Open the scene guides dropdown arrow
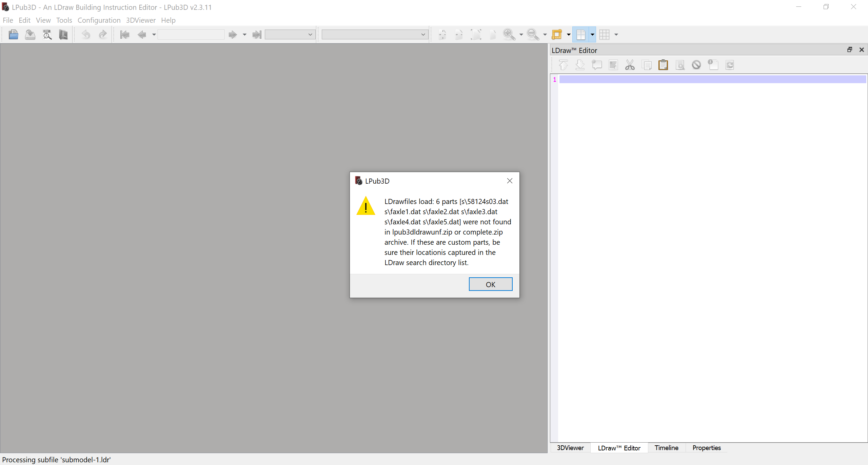 (x=592, y=34)
